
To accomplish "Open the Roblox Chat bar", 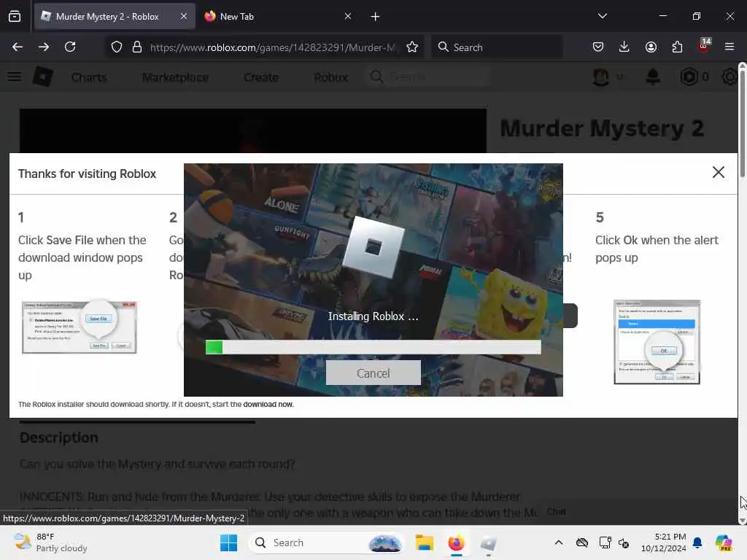I will (557, 512).
